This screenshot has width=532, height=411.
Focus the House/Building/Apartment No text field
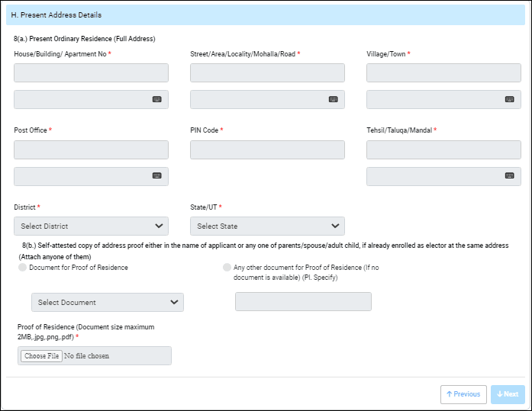click(x=91, y=73)
